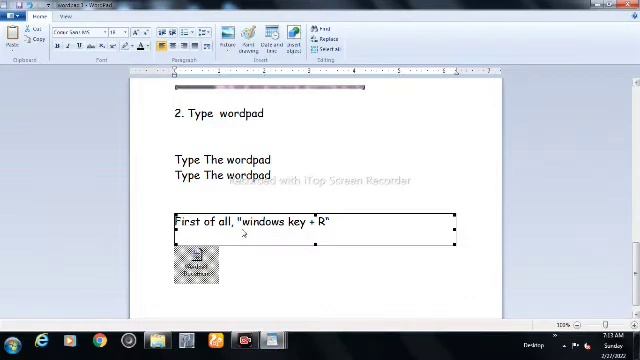Click the "First of all" text line
Image resolution: width=640 pixels, height=360 pixels.
pos(252,222)
